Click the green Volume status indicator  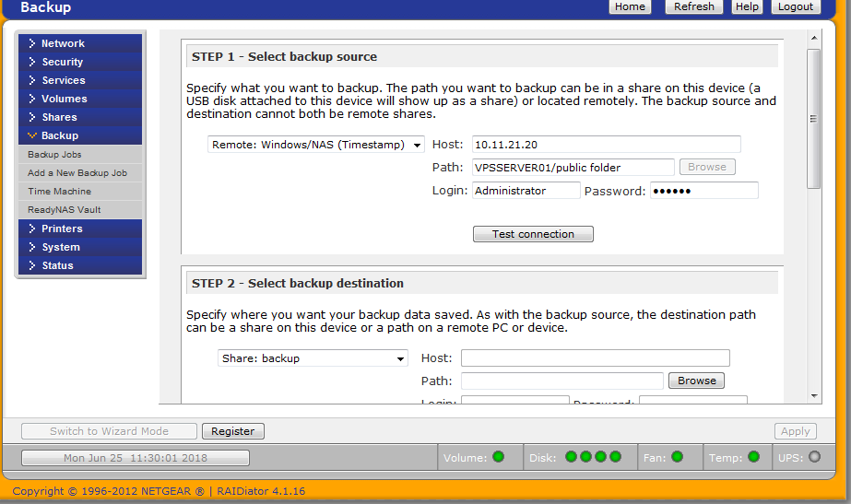pyautogui.click(x=499, y=457)
